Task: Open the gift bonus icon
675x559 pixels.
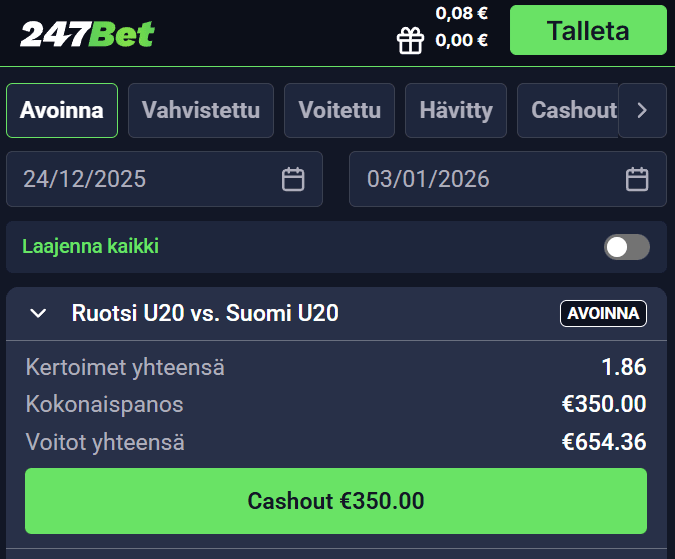Action: [x=410, y=40]
